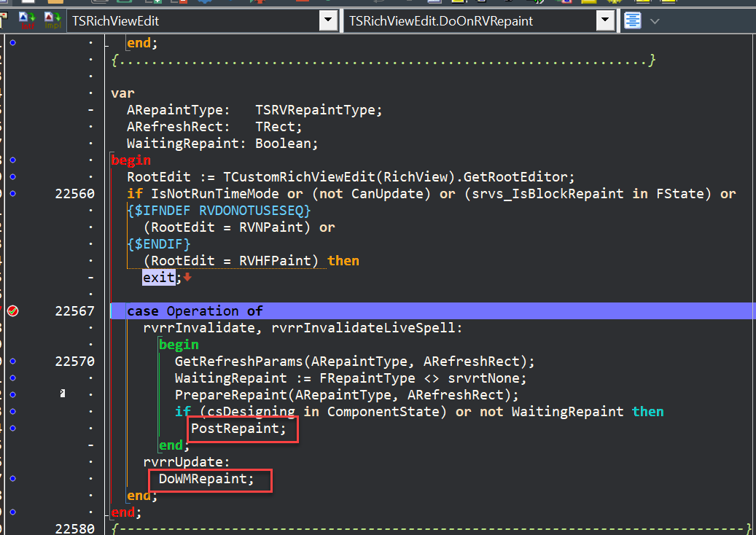Screen dimensions: 756x535
Task: Click the ARefreshRect variable declaration
Action: pyautogui.click(x=174, y=127)
